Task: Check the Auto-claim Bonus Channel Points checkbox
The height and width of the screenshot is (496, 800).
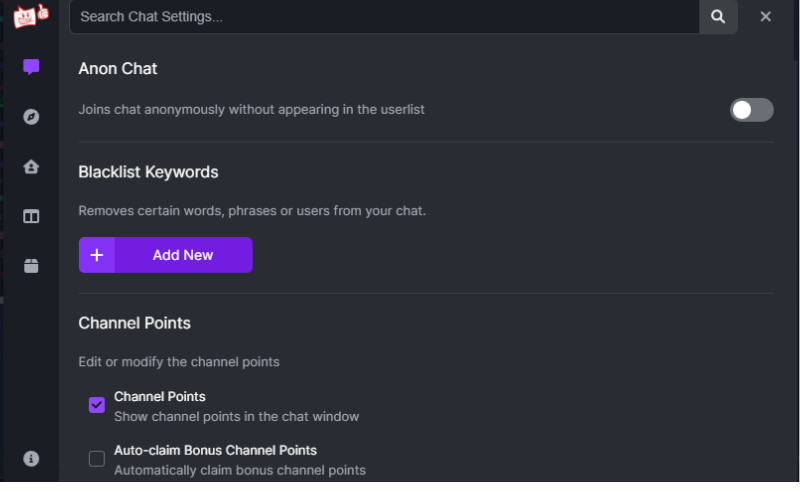Action: point(96,459)
